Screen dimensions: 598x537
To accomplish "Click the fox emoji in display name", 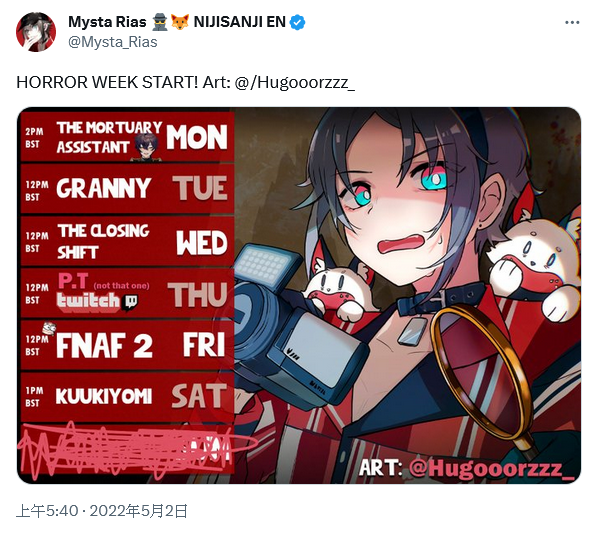I will 180,22.
